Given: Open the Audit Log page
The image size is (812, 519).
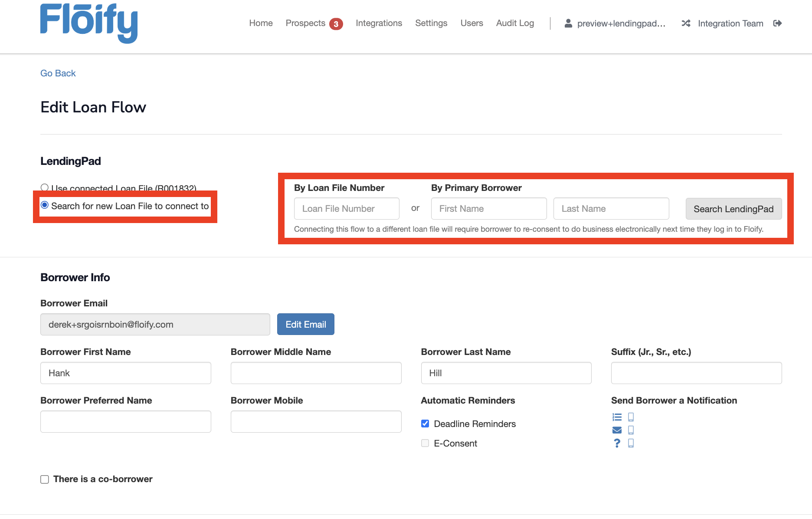Looking at the screenshot, I should coord(515,23).
